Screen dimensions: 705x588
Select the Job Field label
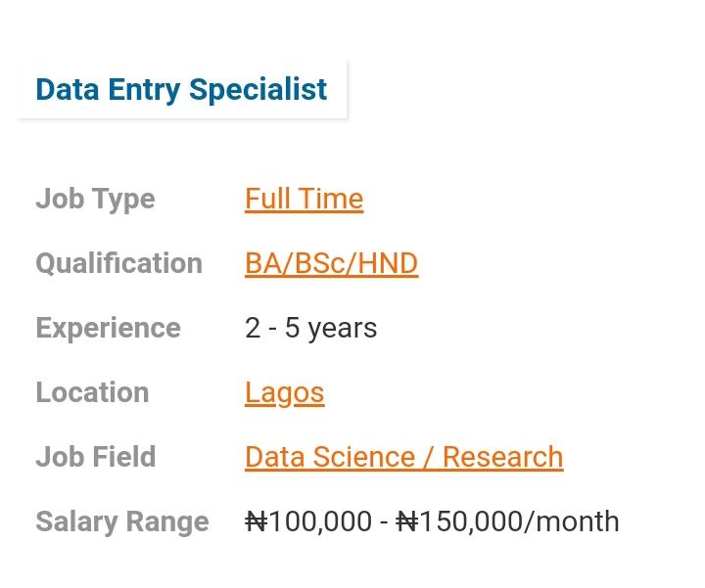coord(95,457)
